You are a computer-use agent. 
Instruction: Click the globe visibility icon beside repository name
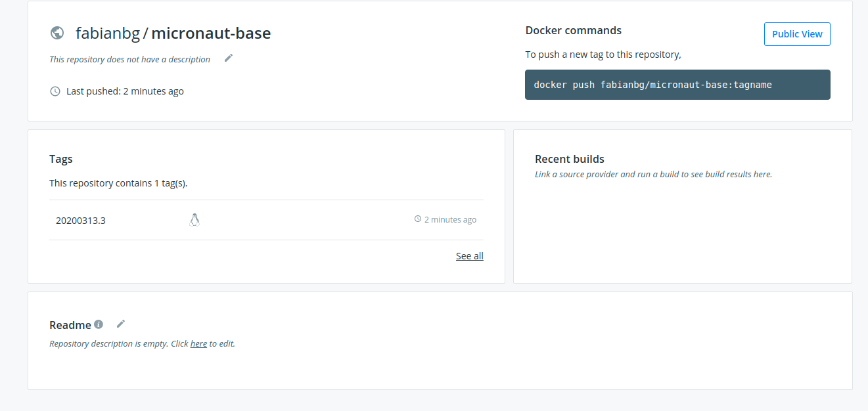coord(57,32)
